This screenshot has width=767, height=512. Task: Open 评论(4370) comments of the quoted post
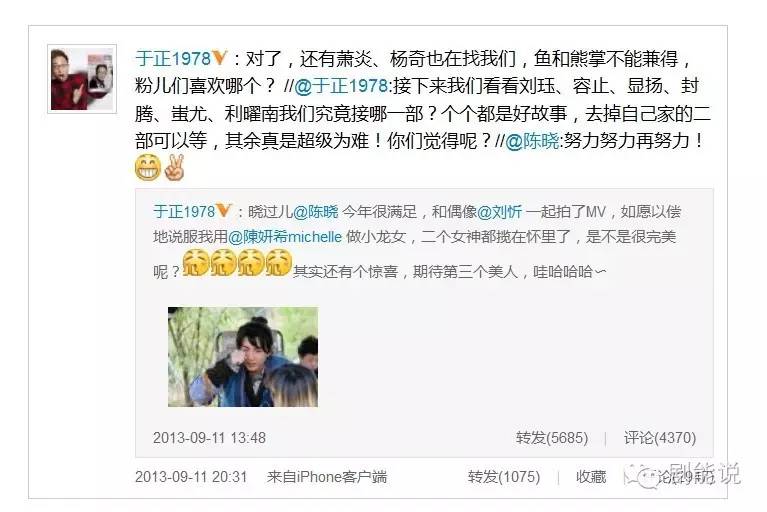660,438
